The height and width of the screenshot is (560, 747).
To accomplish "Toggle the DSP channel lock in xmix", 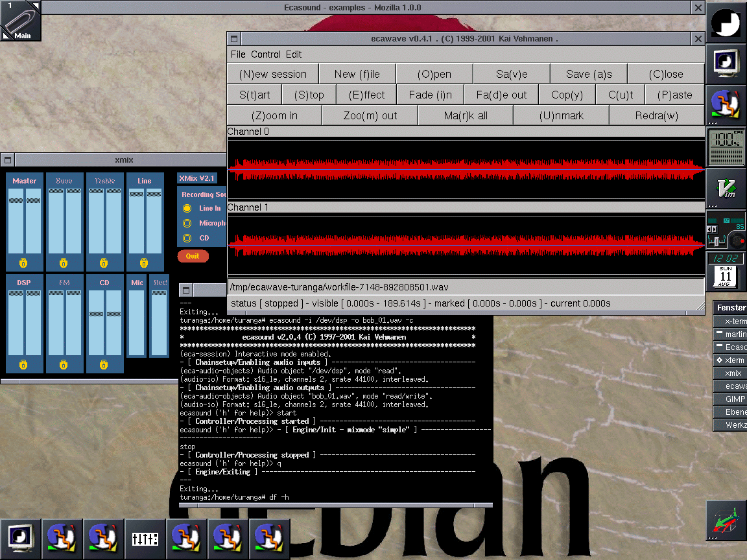I will click(23, 365).
